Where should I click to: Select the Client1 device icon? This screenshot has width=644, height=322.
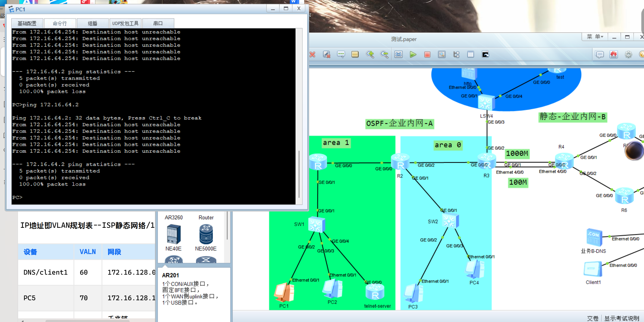[x=593, y=269]
